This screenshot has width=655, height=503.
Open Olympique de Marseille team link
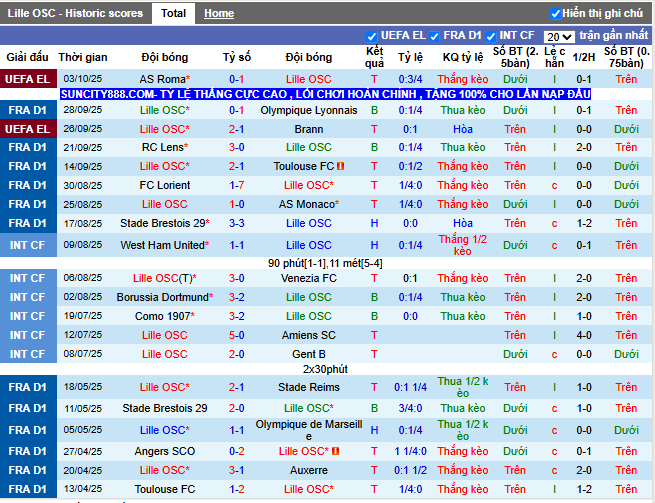(309, 430)
